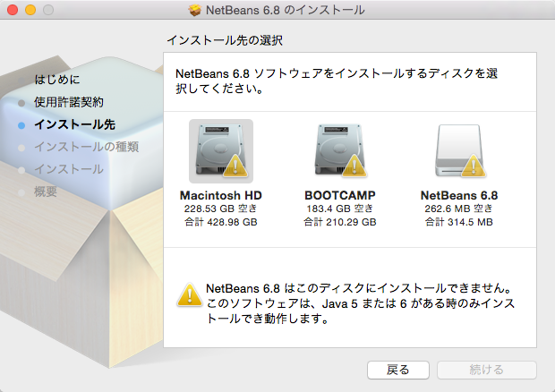The image size is (555, 392).
Task: Click the 使用許諾契約 step in sidebar
Action: point(69,102)
